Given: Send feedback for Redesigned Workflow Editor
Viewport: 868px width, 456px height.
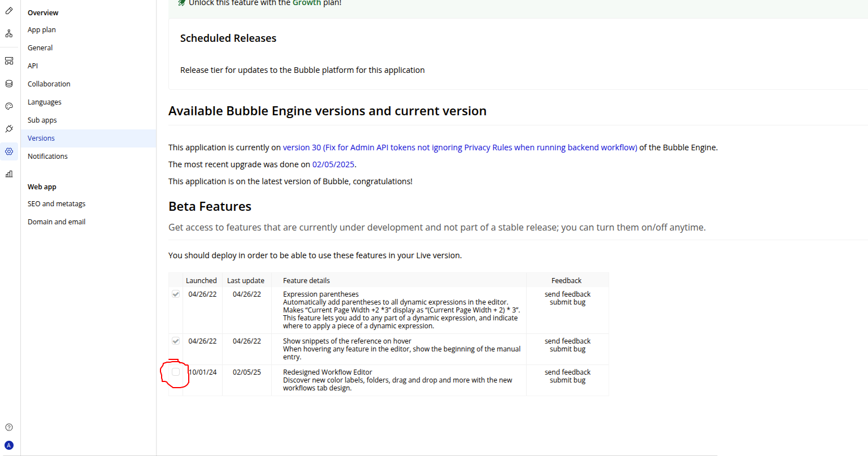Looking at the screenshot, I should tap(567, 372).
